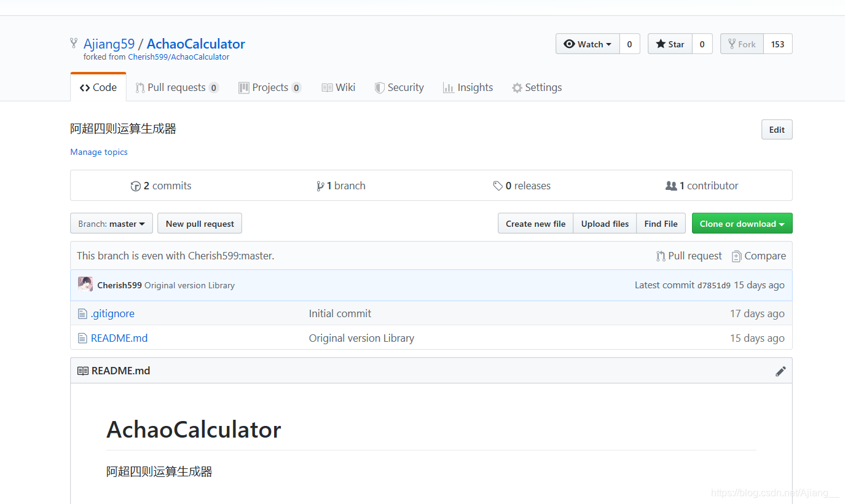
Task: Click Create new file button
Action: pyautogui.click(x=535, y=224)
